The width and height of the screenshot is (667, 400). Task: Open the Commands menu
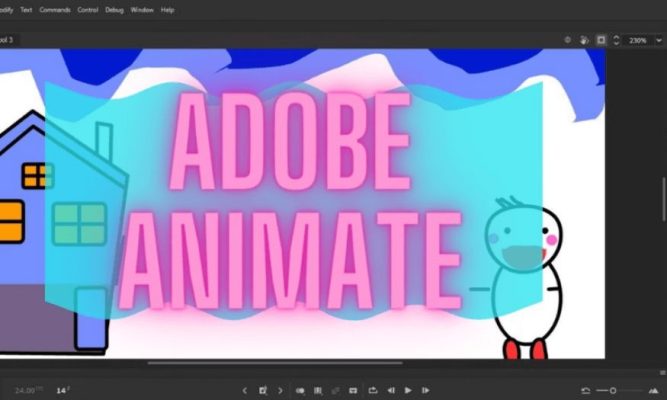[x=55, y=9]
